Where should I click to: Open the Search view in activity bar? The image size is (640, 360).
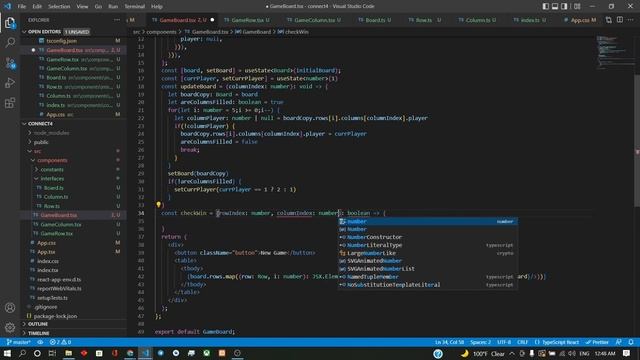coord(10,42)
